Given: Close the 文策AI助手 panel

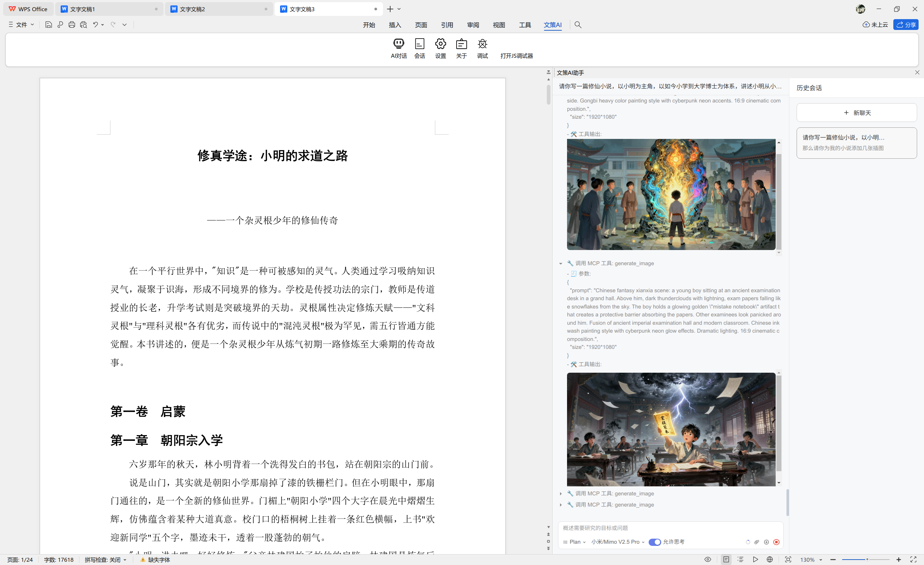Looking at the screenshot, I should coord(917,73).
